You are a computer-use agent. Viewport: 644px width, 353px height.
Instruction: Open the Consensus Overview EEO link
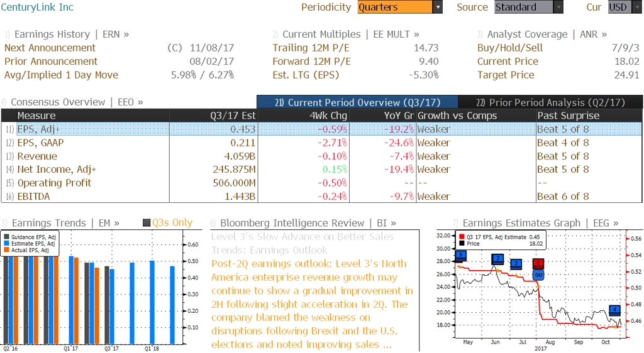click(77, 102)
